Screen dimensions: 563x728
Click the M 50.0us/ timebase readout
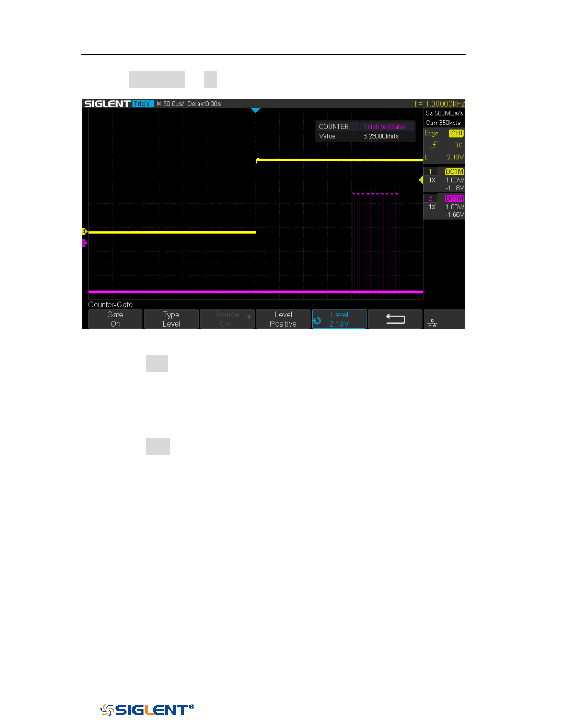click(170, 104)
